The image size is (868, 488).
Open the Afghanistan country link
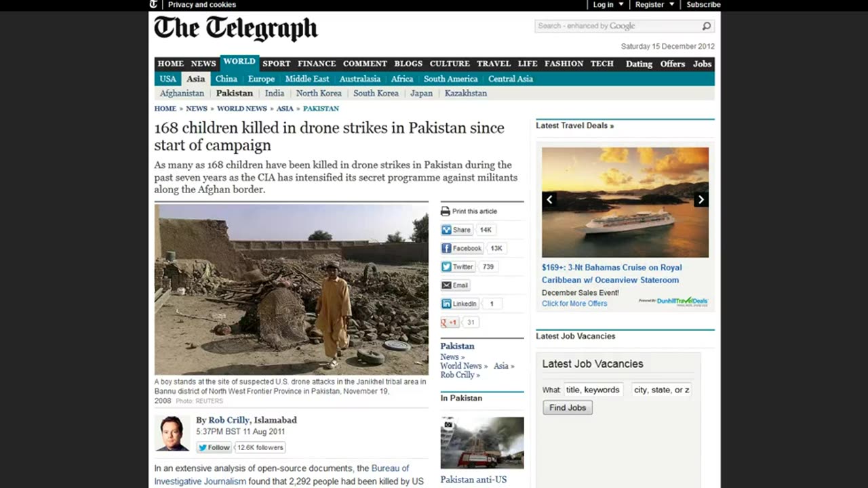(182, 94)
